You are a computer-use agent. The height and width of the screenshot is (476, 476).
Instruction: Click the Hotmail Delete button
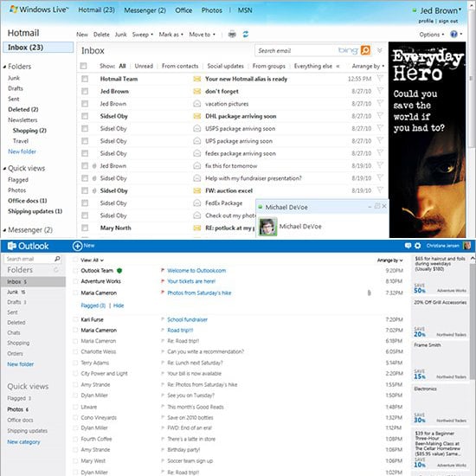coord(101,35)
